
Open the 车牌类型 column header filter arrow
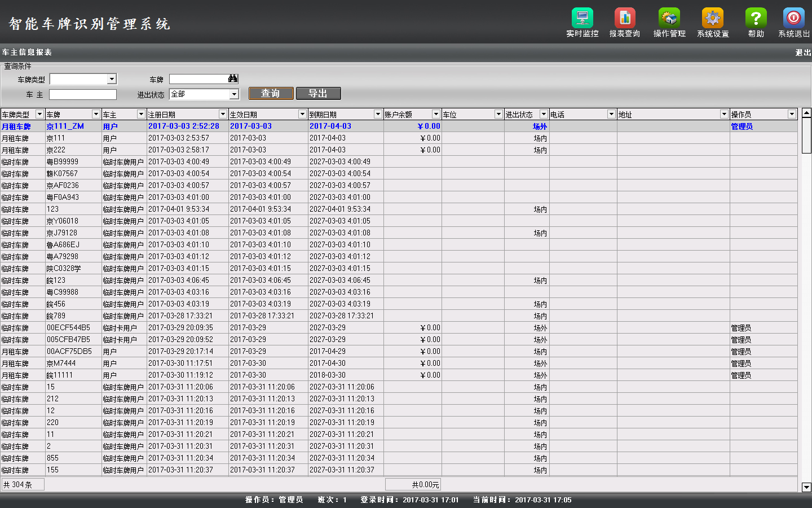[39, 115]
